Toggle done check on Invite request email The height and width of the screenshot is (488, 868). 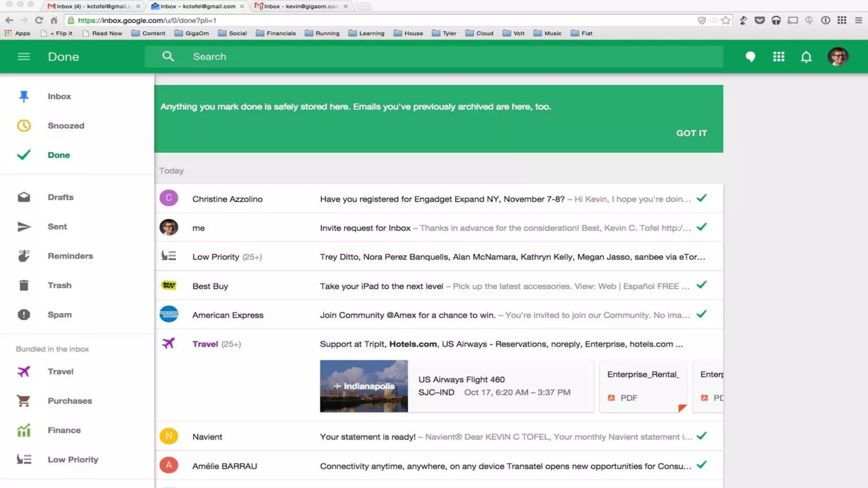(x=701, y=227)
